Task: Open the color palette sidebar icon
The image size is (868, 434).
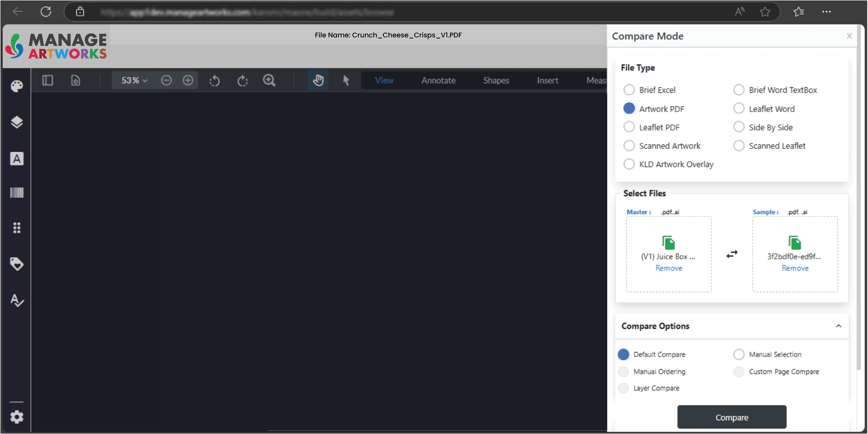Action: click(x=17, y=86)
